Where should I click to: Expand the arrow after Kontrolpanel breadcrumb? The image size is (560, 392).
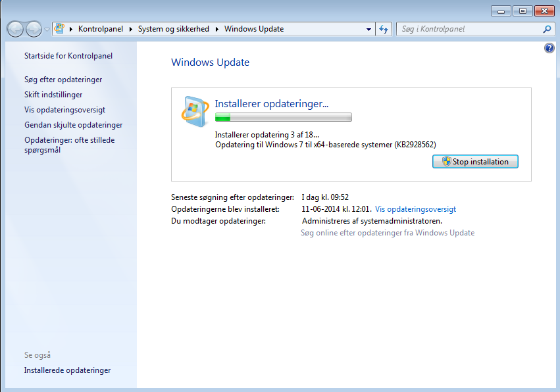click(131, 30)
